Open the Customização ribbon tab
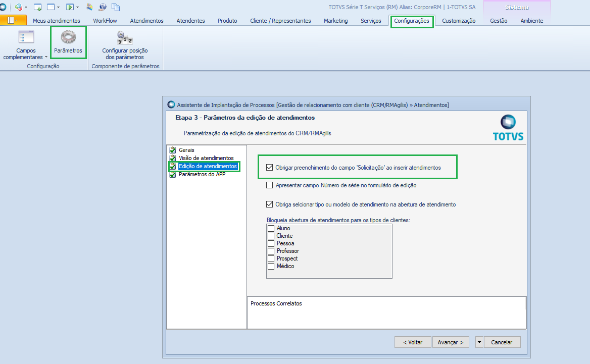The image size is (590, 364). (459, 21)
